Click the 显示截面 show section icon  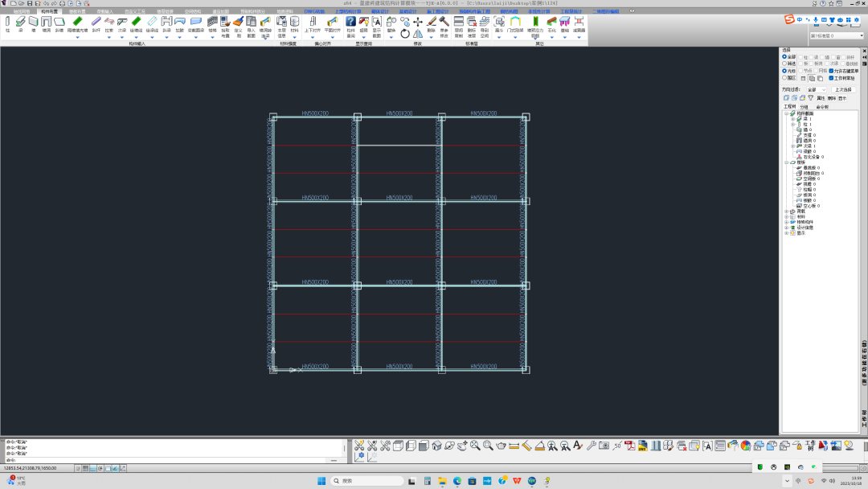[376, 27]
